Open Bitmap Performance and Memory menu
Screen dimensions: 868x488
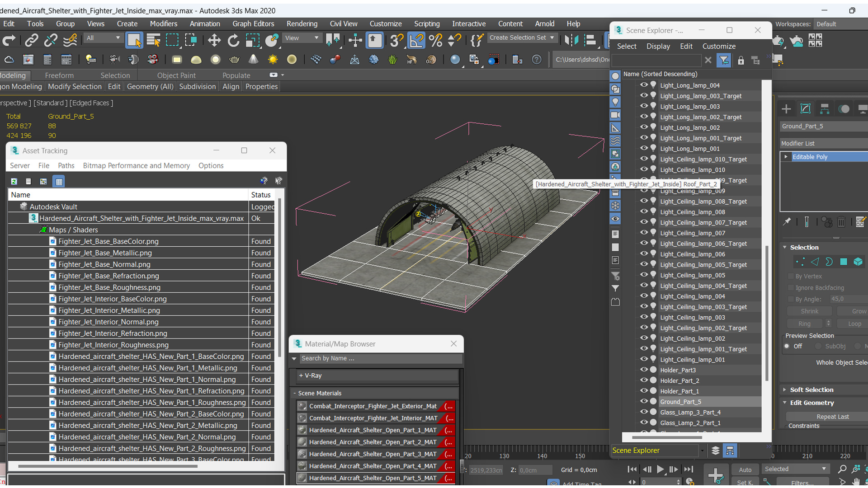pyautogui.click(x=136, y=165)
